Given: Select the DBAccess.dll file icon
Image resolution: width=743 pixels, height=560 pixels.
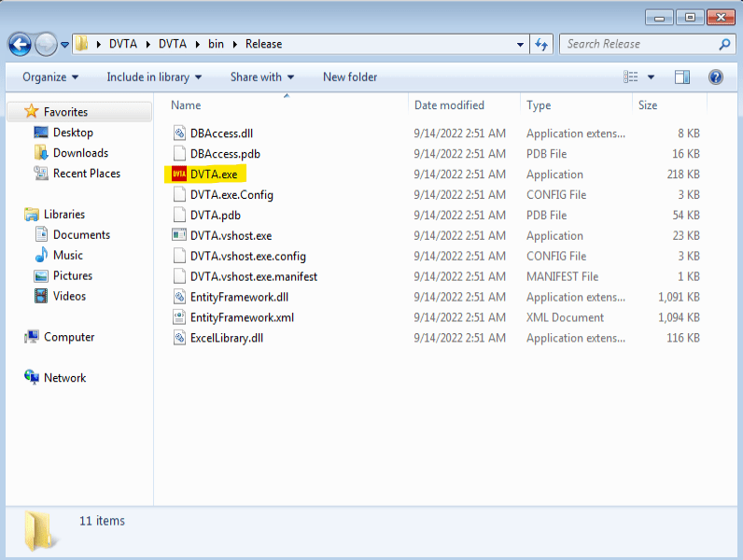Looking at the screenshot, I should tap(180, 133).
